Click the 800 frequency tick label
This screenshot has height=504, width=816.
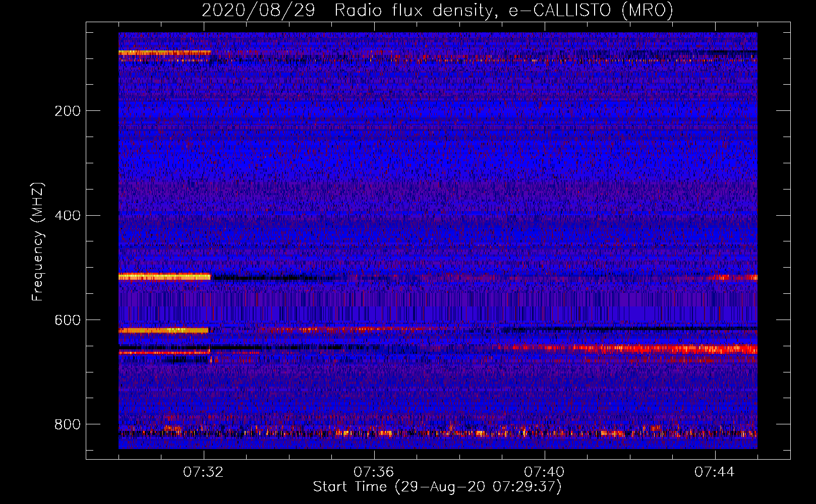[x=68, y=425]
